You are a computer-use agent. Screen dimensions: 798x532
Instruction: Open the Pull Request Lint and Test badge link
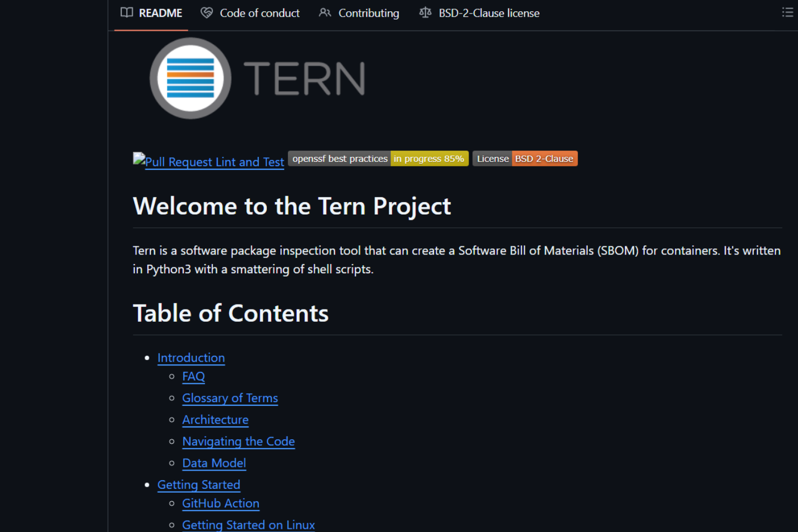point(209,161)
